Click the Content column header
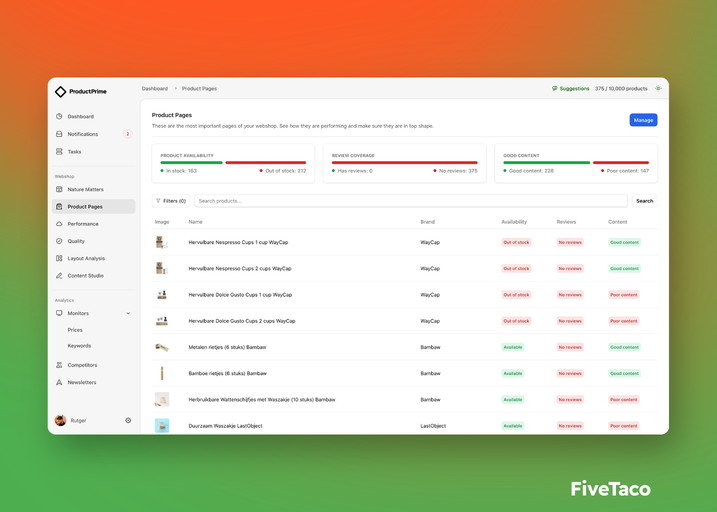 pyautogui.click(x=617, y=222)
